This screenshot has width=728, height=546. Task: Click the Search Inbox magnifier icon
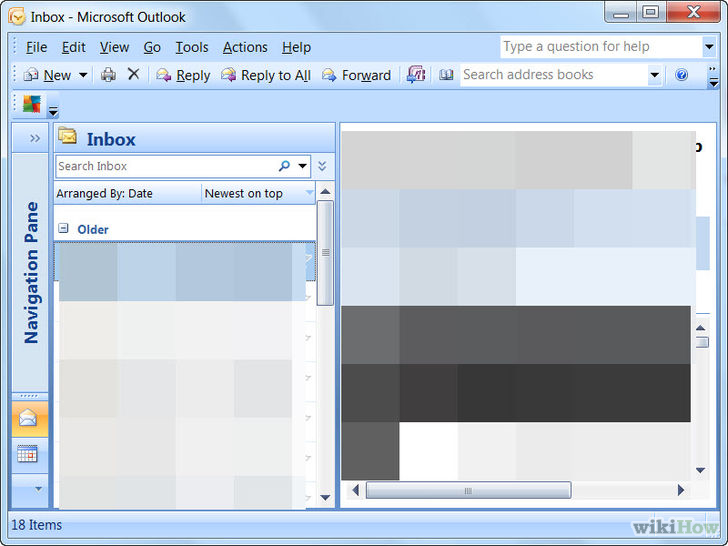tap(284, 165)
